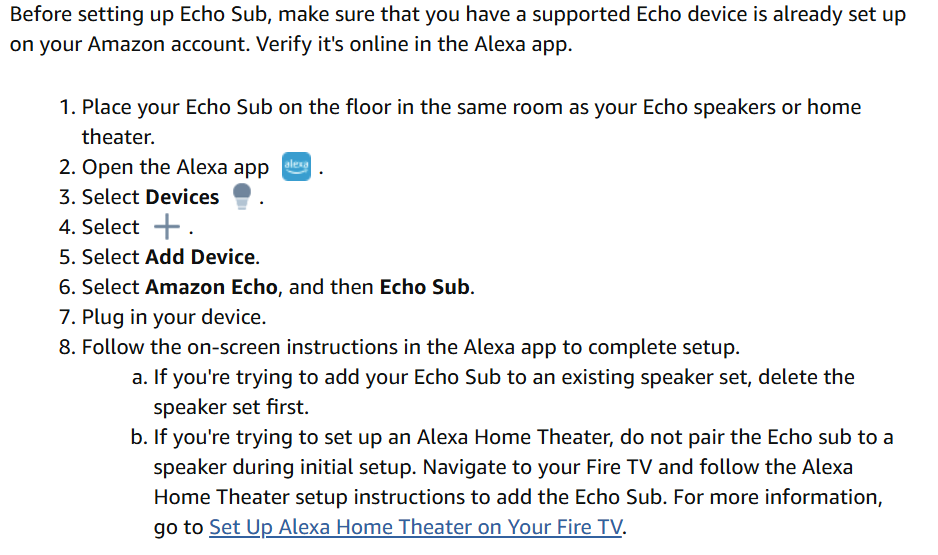Click the speaker set first text
Screen dimensions: 938x555
(x=231, y=407)
